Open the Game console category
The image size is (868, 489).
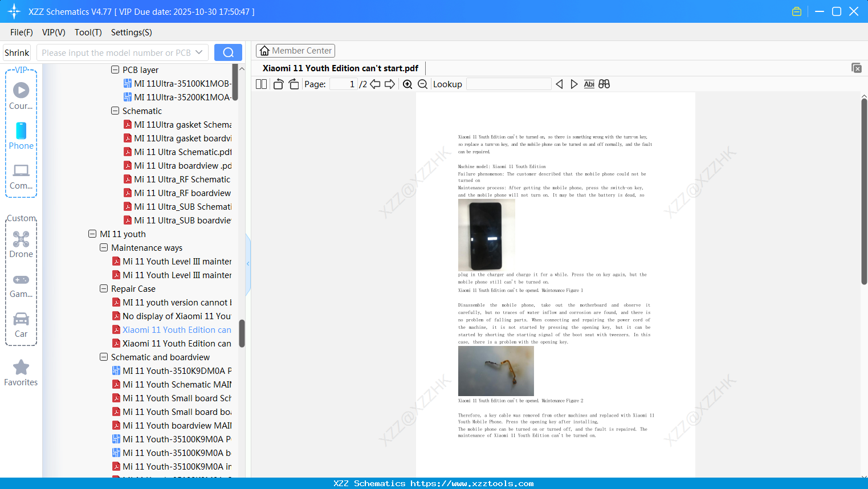[21, 285]
